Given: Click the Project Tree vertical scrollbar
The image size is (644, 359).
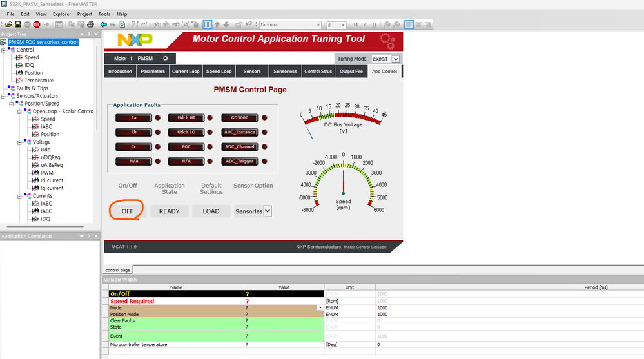Looking at the screenshot, I should point(97,88).
